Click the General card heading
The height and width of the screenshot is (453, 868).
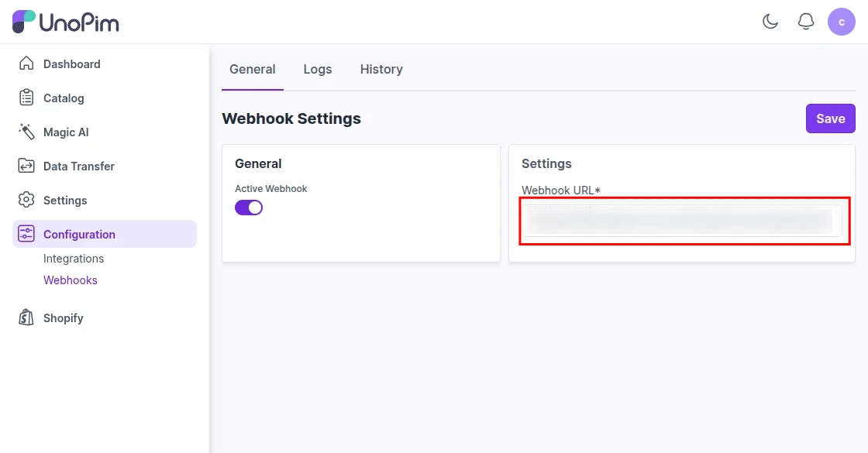(x=258, y=163)
